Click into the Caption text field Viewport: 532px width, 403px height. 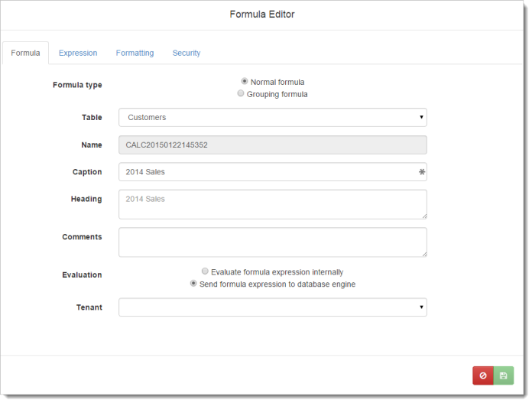click(x=268, y=172)
